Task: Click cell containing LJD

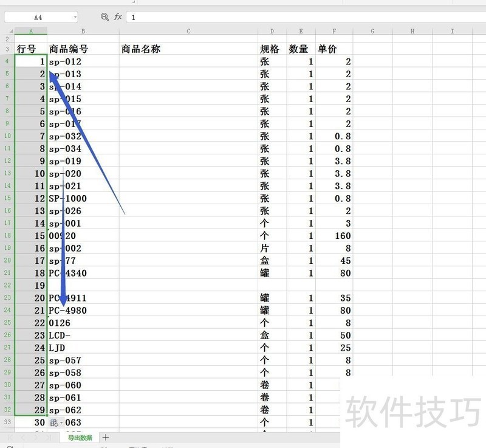Action: point(83,347)
